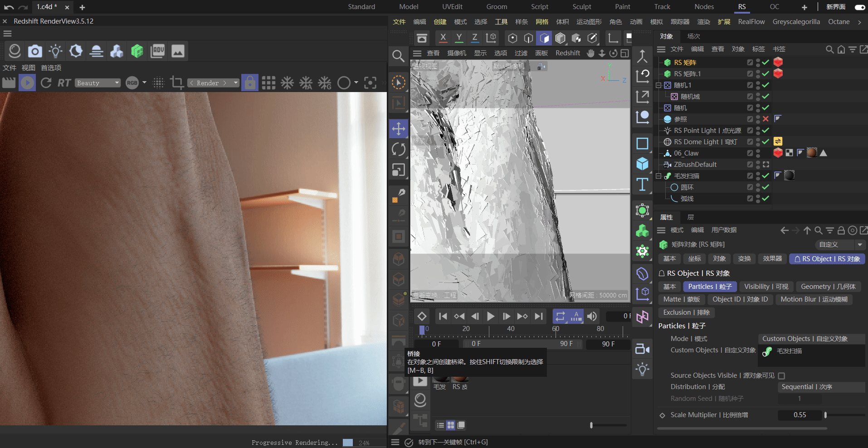Open the Exclusion | 排除 tab
The image size is (868, 448).
click(x=686, y=312)
